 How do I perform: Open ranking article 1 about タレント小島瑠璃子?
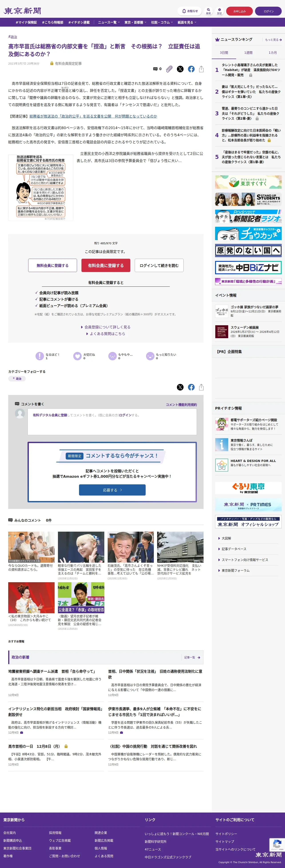pos(251,70)
